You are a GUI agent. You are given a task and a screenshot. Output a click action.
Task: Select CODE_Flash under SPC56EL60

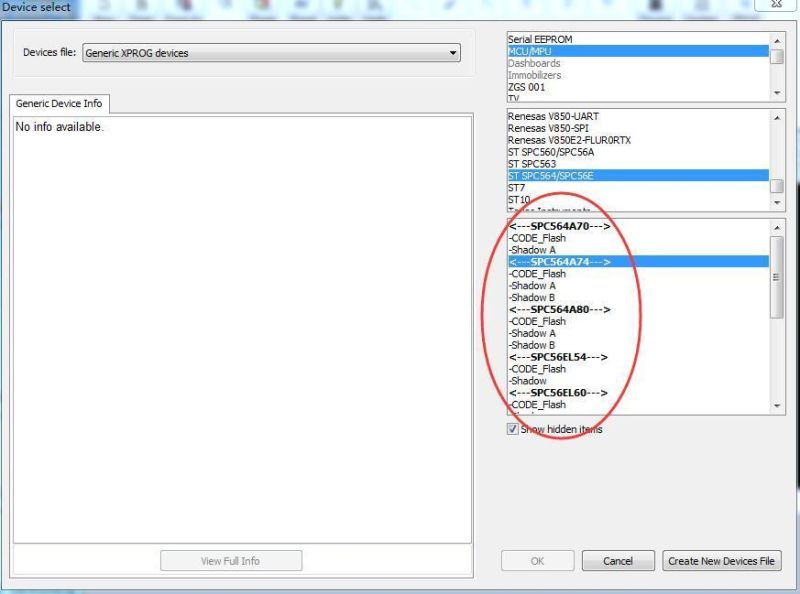pos(638,405)
